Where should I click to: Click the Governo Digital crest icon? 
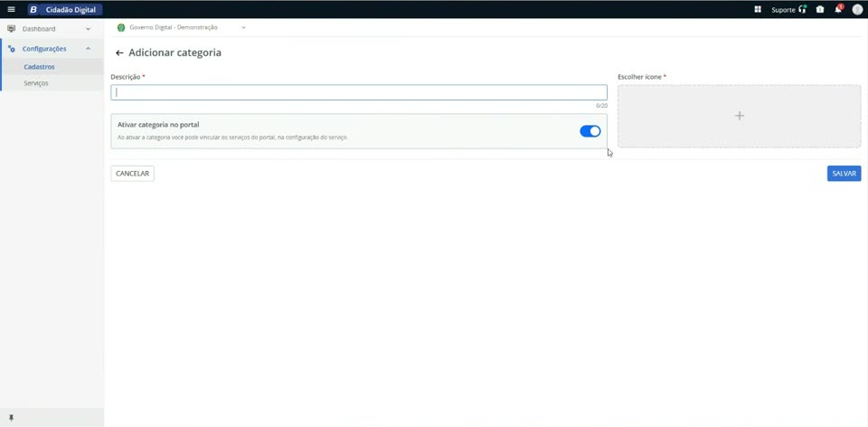[120, 28]
